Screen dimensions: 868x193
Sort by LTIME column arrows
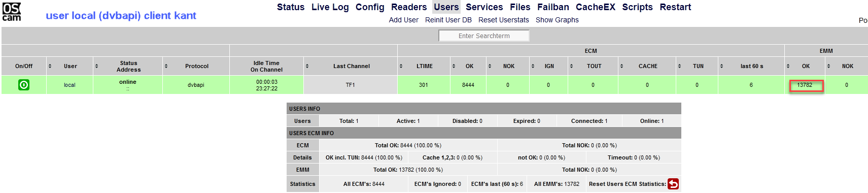pos(401,66)
